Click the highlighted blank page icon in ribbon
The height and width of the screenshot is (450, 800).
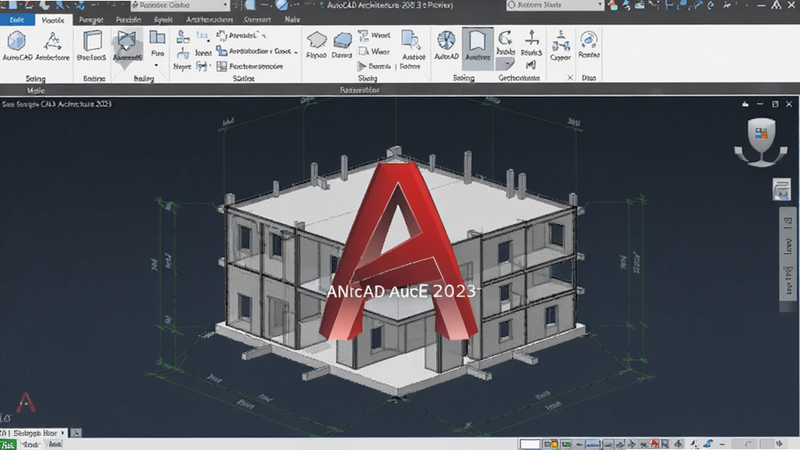coord(478,41)
